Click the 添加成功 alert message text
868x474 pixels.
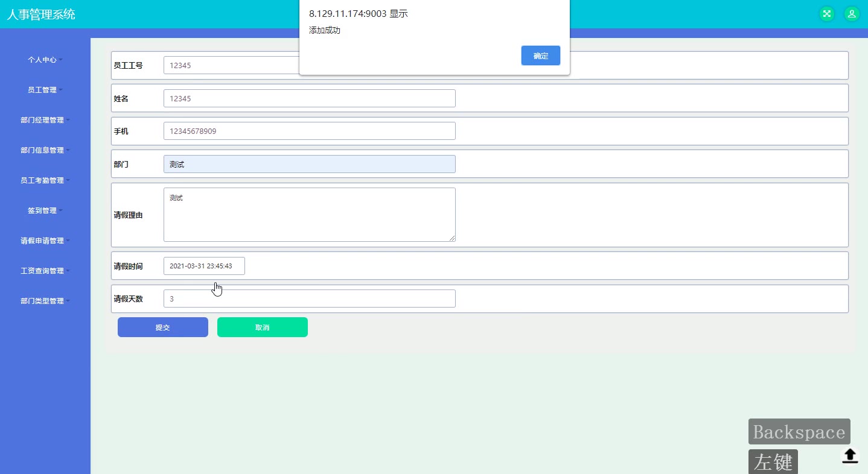tap(325, 30)
